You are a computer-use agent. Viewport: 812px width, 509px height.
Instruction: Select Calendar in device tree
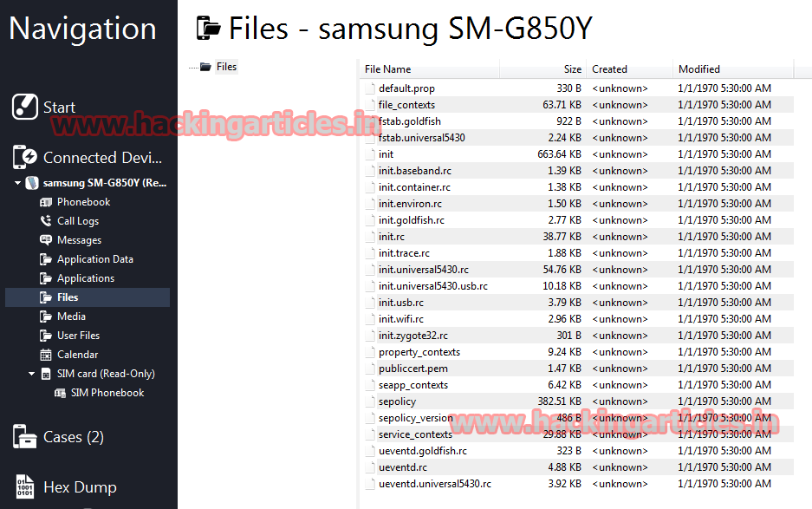coord(78,355)
